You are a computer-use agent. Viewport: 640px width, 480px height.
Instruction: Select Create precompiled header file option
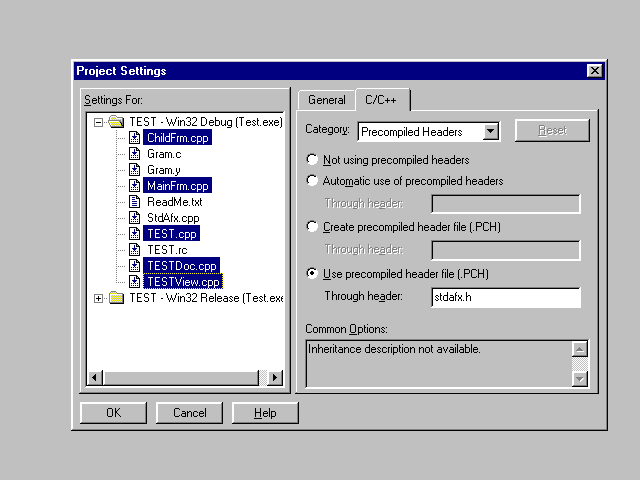pyautogui.click(x=313, y=227)
